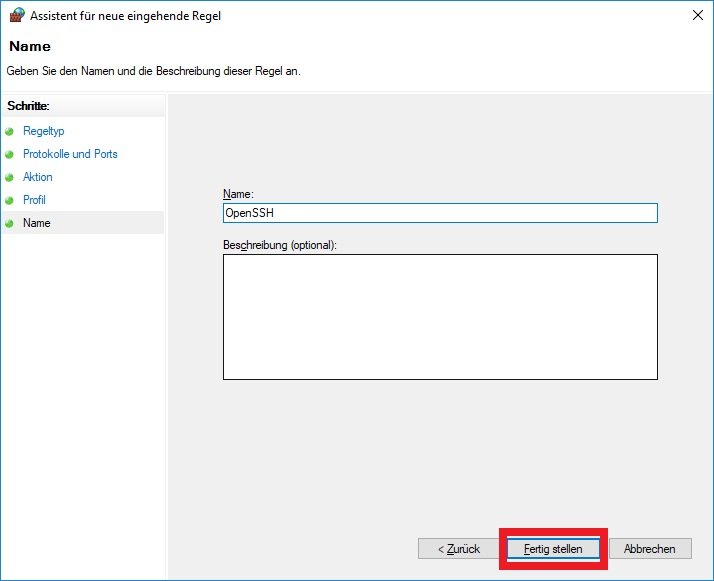The image size is (714, 581).
Task: Open the Protokolle und Ports step
Action: 70,154
